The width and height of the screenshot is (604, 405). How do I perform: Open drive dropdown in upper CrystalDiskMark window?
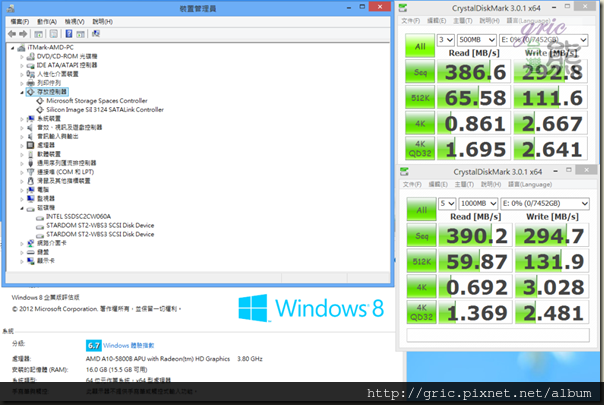[x=543, y=40]
